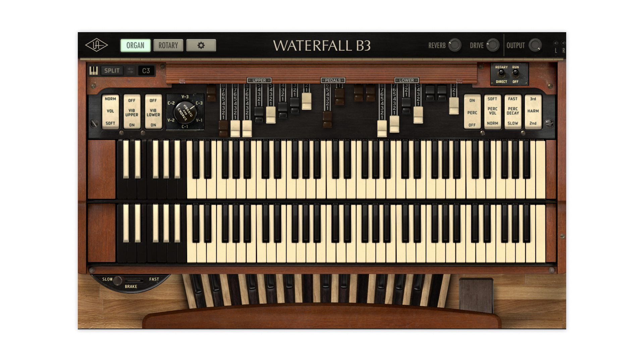Toggle the Rotary/Direct switch
Viewport: 644px width, 362px height.
coord(501,74)
